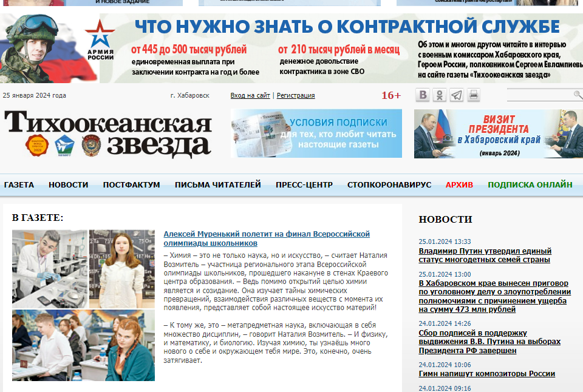Open the red АРХИВ menu item
The image size is (583, 392).
click(459, 184)
